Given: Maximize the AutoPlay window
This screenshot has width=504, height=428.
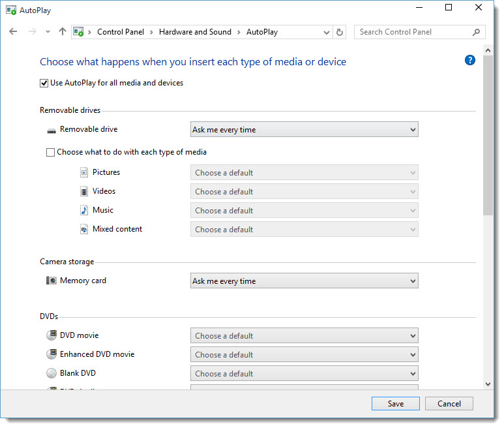Looking at the screenshot, I should point(449,7).
